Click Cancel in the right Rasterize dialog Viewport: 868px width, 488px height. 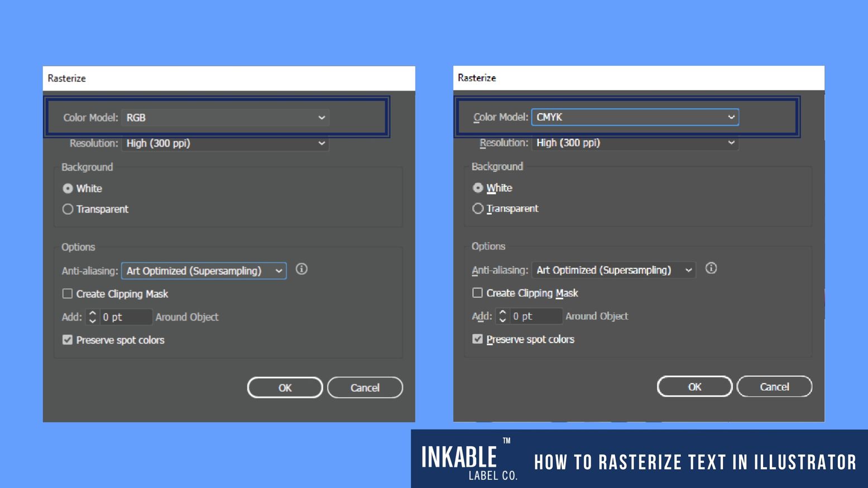coord(775,386)
